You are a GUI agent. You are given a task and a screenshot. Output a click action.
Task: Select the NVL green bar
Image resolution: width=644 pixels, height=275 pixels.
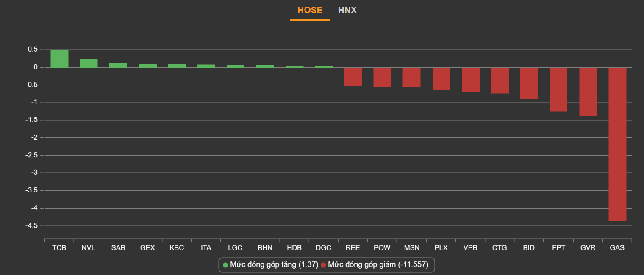89,63
